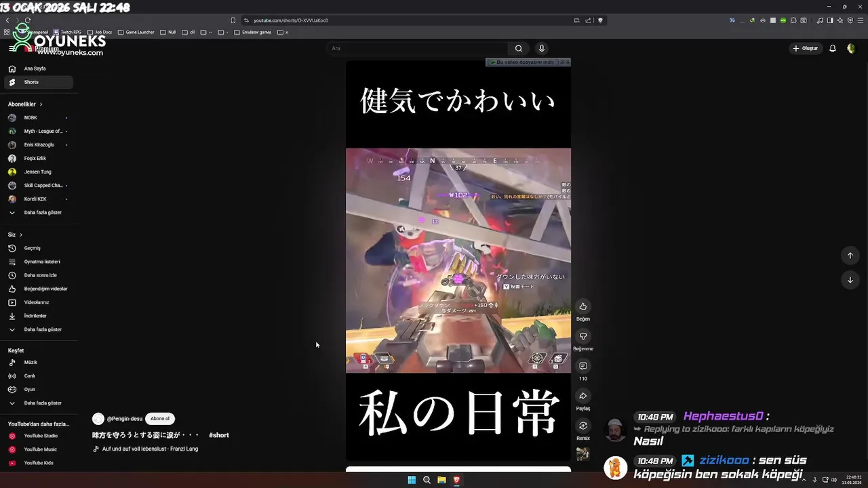Go back in browser history
This screenshot has width=868, height=488.
(7, 20)
